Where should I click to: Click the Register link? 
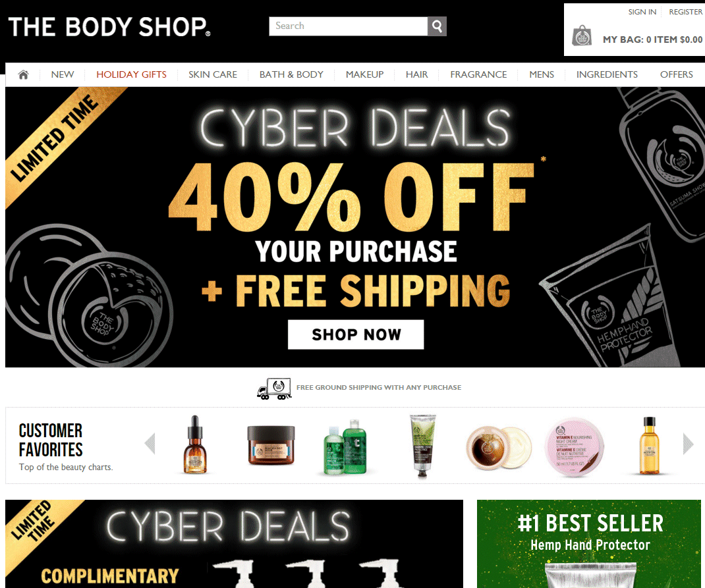pos(685,12)
